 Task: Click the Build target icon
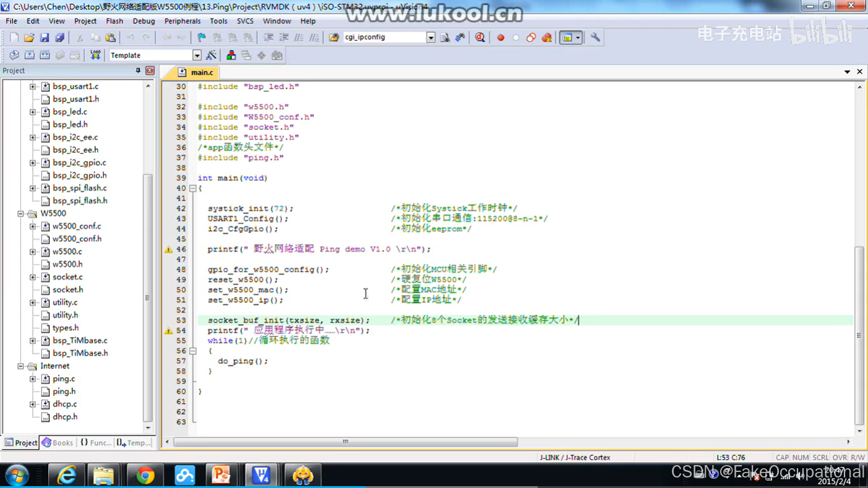pos(29,56)
